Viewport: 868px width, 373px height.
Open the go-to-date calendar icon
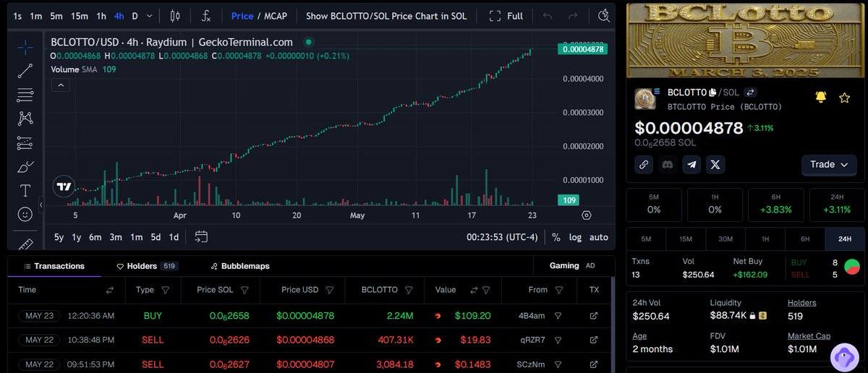(x=201, y=236)
